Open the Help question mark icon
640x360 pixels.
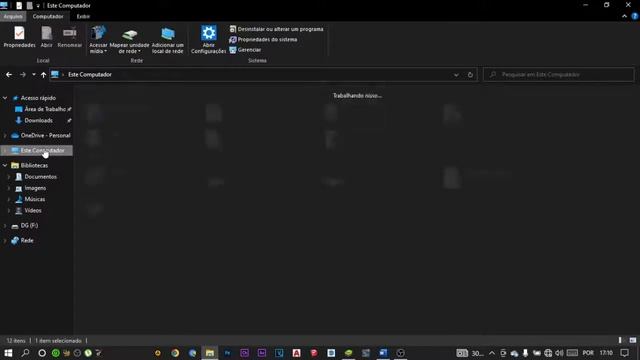(x=635, y=16)
